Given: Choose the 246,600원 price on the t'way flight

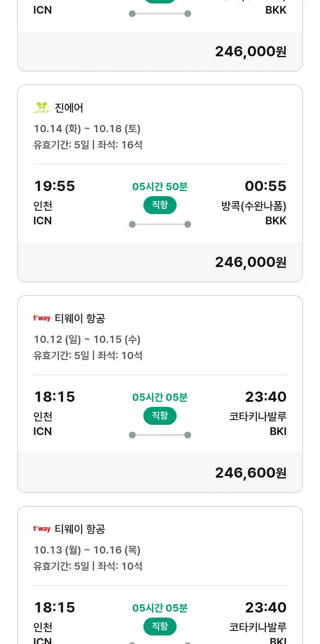Looking at the screenshot, I should [250, 473].
